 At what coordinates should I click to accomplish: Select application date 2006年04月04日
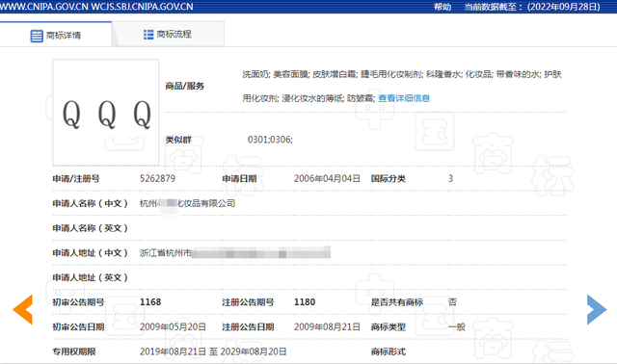tap(327, 178)
